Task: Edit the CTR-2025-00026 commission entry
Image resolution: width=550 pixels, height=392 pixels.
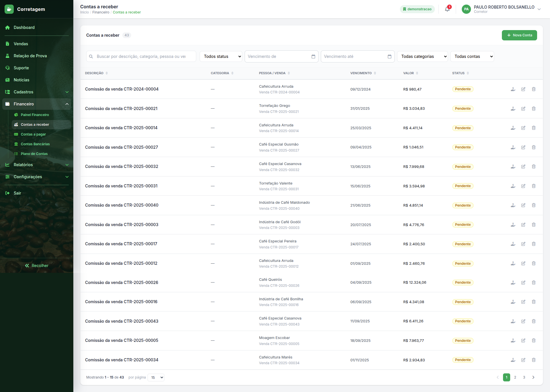Action: click(x=523, y=283)
